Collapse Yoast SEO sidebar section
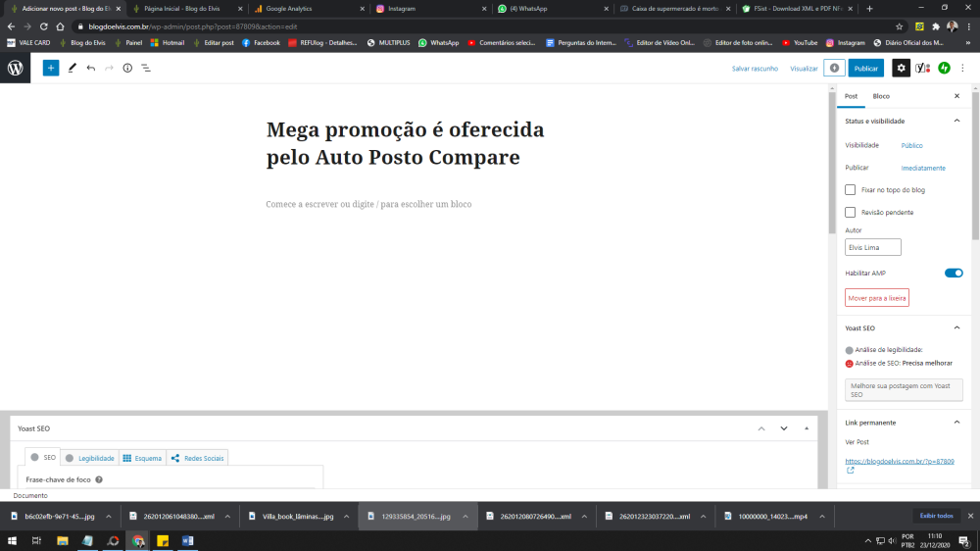Image resolution: width=980 pixels, height=551 pixels. point(956,327)
